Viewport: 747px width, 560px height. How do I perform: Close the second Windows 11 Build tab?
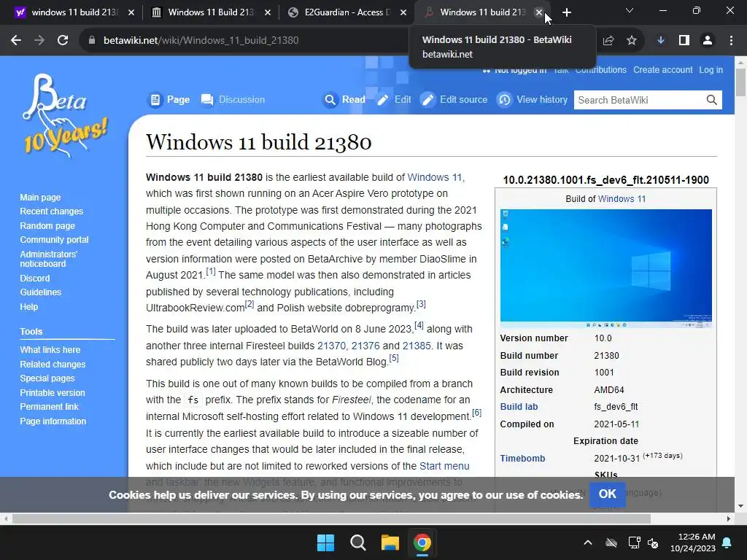[x=268, y=12]
